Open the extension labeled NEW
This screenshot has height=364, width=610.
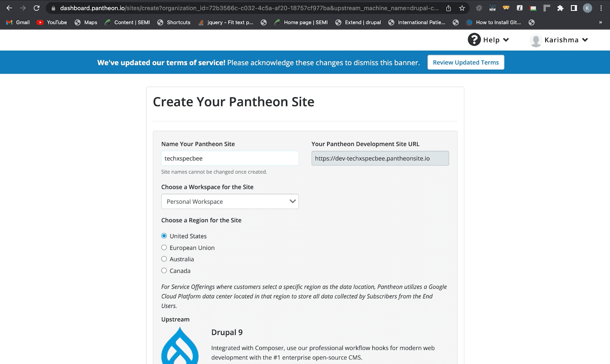(x=493, y=8)
